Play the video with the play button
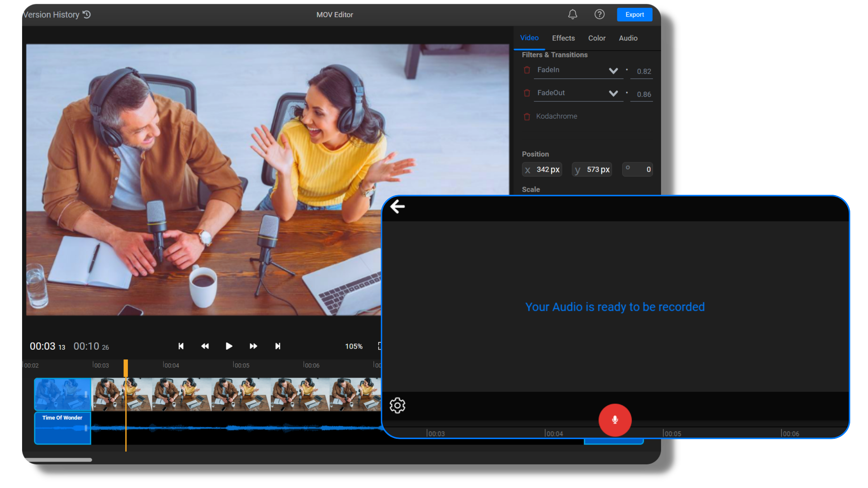Image resolution: width=868 pixels, height=488 pixels. (x=229, y=346)
